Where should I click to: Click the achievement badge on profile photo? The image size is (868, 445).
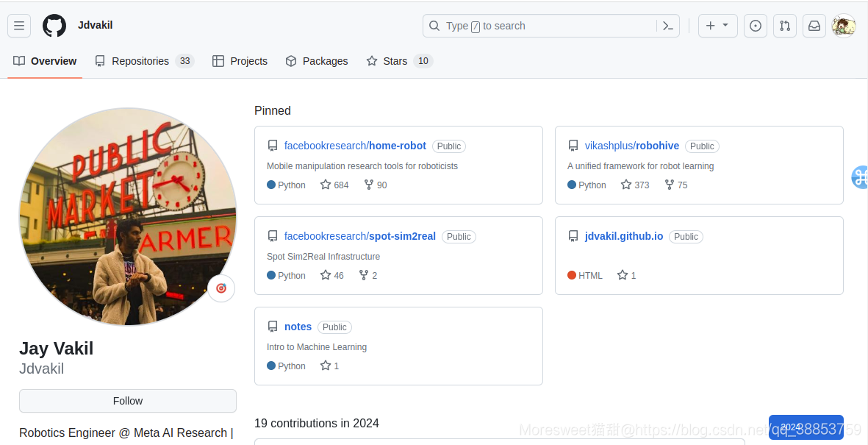(x=221, y=288)
